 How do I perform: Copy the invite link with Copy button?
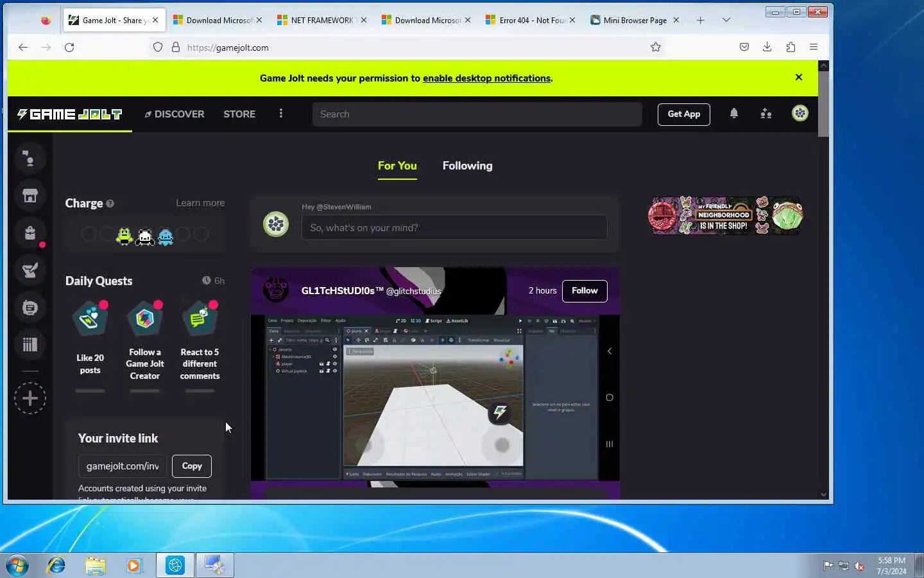[x=192, y=466]
